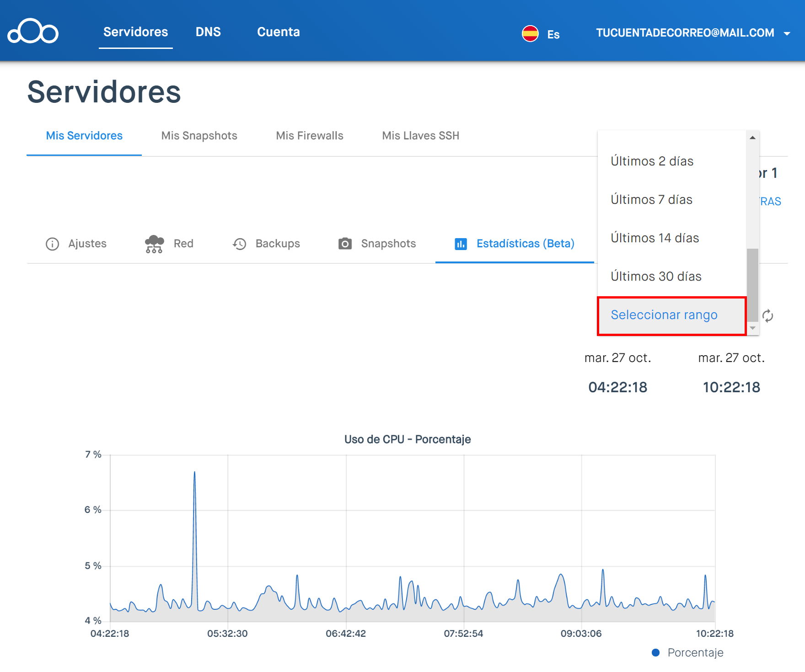Viewport: 805px width, 672px height.
Task: Open the Cuenta top menu
Action: (279, 32)
